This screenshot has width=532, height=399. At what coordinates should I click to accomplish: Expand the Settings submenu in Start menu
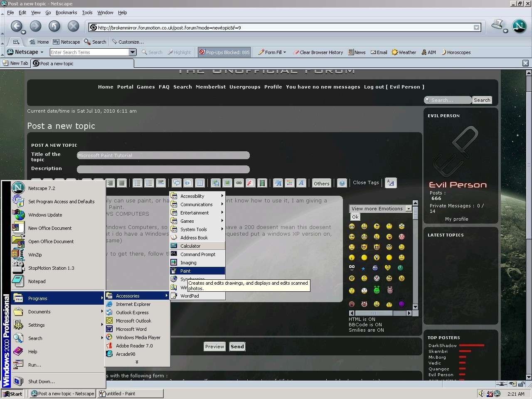click(x=58, y=325)
